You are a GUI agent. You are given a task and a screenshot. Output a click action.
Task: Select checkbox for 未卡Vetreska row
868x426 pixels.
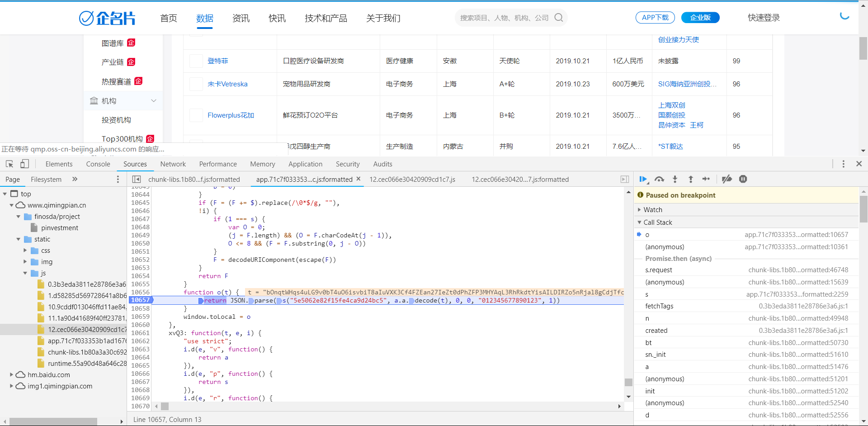coord(196,84)
